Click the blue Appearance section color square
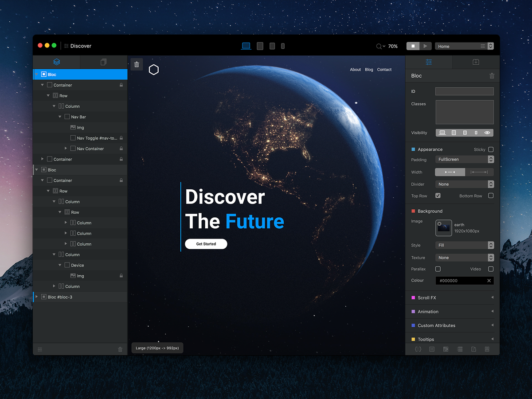This screenshot has width=532, height=399. click(x=413, y=149)
